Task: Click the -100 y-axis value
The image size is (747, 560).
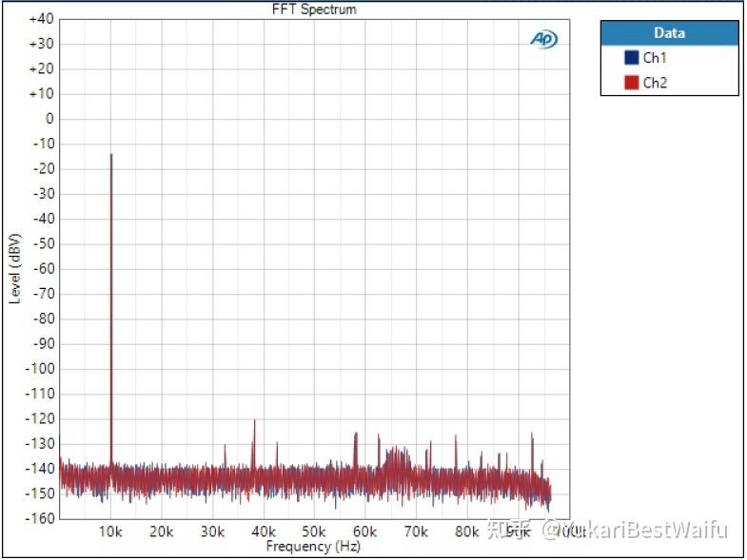Action: pos(40,369)
